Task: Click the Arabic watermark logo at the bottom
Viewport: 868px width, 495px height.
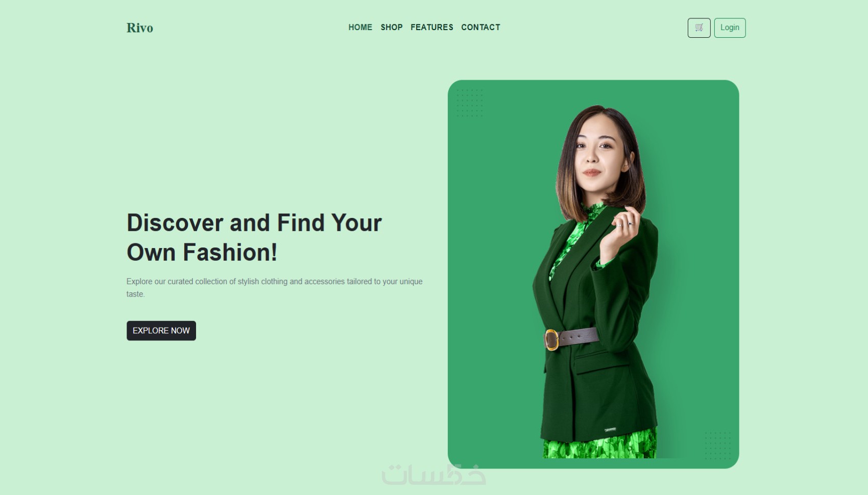Action: 433,475
